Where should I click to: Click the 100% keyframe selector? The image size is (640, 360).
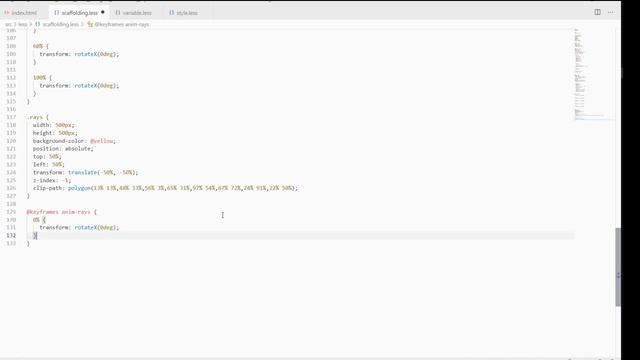pos(39,78)
